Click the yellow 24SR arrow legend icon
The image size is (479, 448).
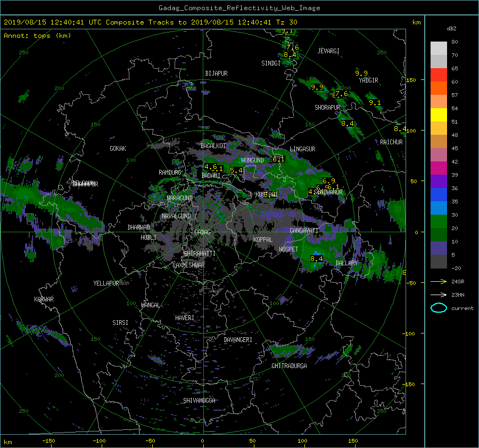click(x=439, y=281)
